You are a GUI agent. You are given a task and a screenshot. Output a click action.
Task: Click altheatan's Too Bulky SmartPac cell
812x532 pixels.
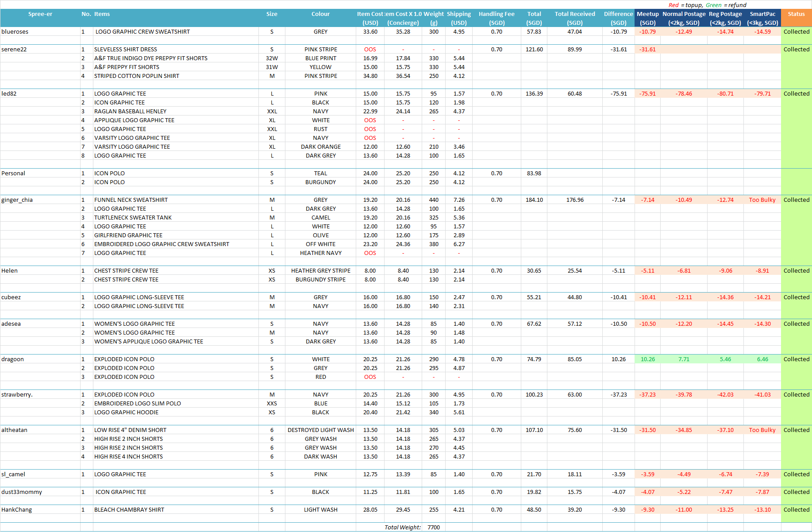762,430
